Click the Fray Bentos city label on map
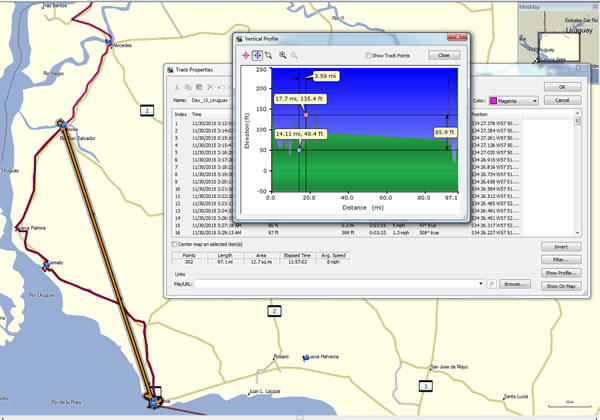The image size is (600, 420). [x=55, y=6]
